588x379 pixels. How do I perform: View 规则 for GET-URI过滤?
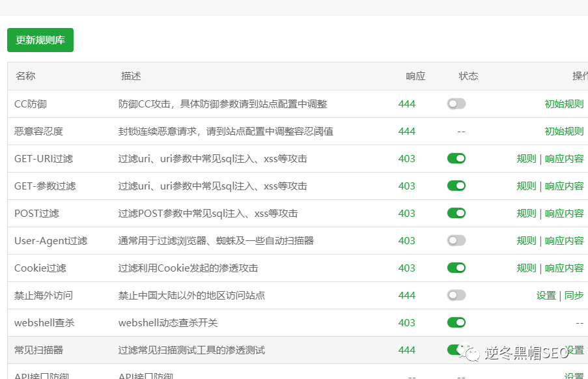point(525,158)
